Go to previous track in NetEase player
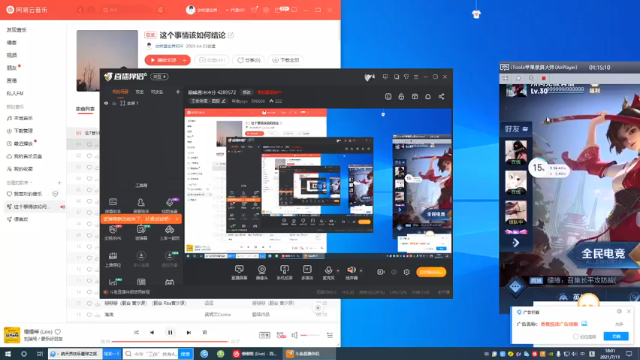 (152, 333)
